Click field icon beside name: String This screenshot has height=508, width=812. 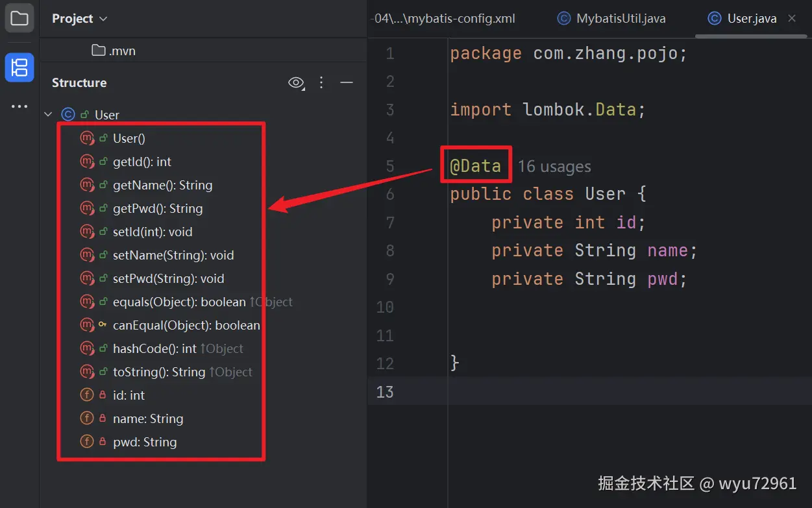86,418
